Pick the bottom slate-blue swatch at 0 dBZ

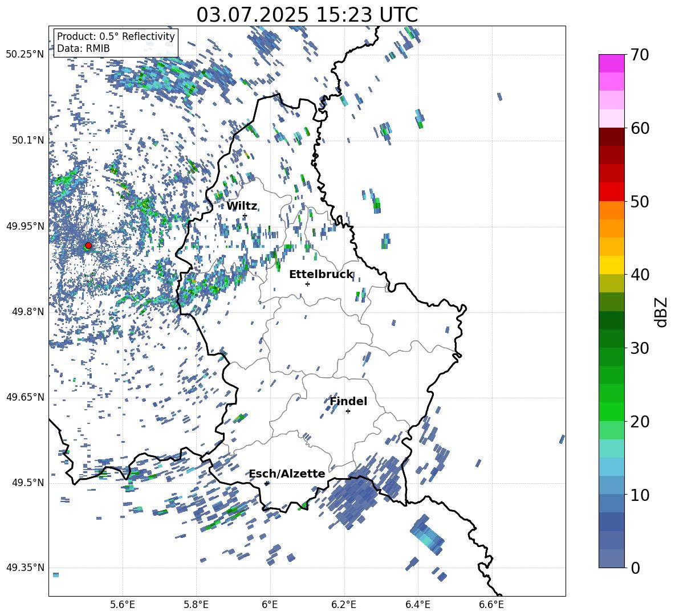[611, 558]
